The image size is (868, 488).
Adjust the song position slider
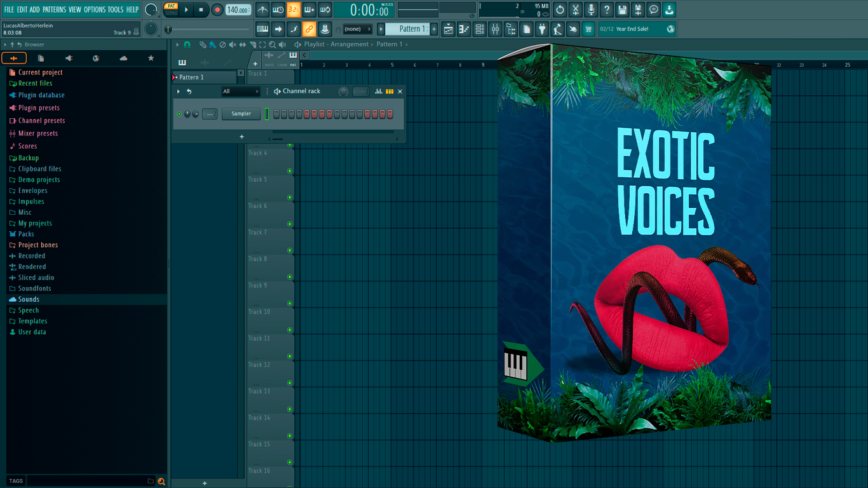point(208,29)
